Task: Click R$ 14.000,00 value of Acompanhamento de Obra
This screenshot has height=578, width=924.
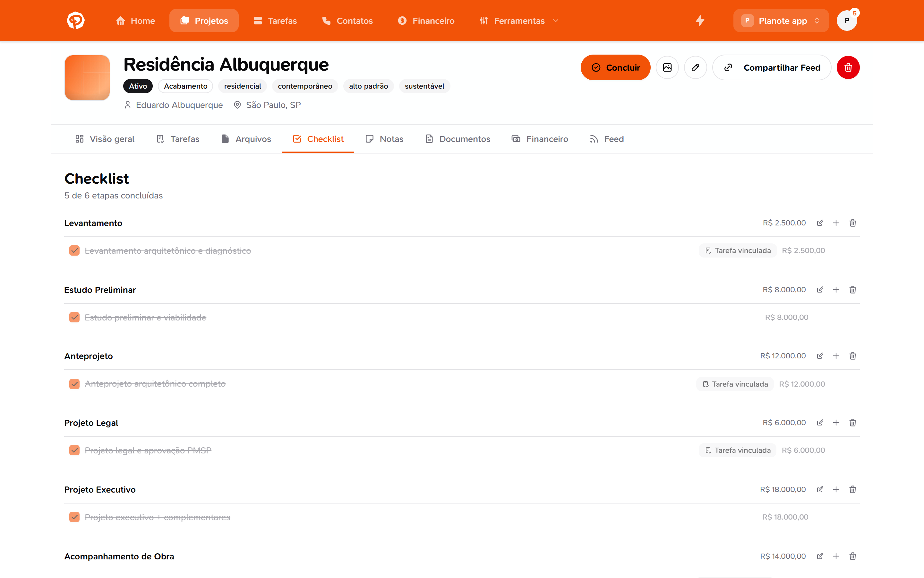Action: pyautogui.click(x=783, y=556)
